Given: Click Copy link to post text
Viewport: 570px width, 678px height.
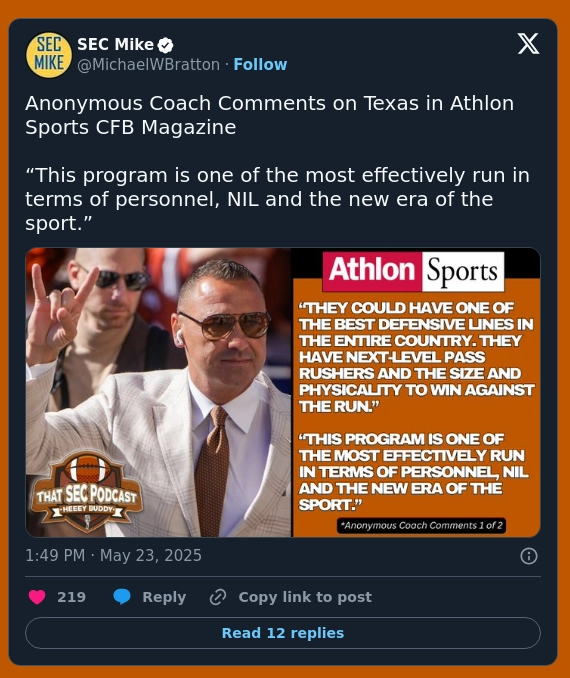Looking at the screenshot, I should [x=305, y=597].
